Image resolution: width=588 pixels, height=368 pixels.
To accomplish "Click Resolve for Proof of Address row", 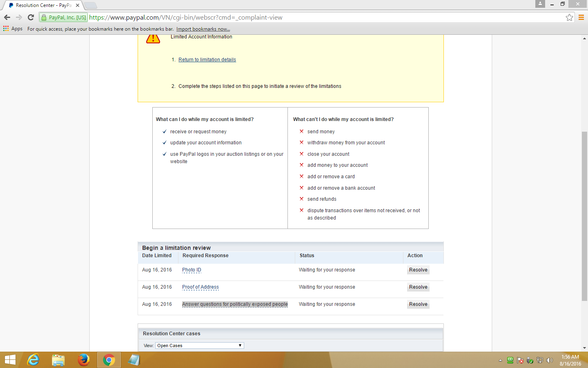I will tap(418, 287).
